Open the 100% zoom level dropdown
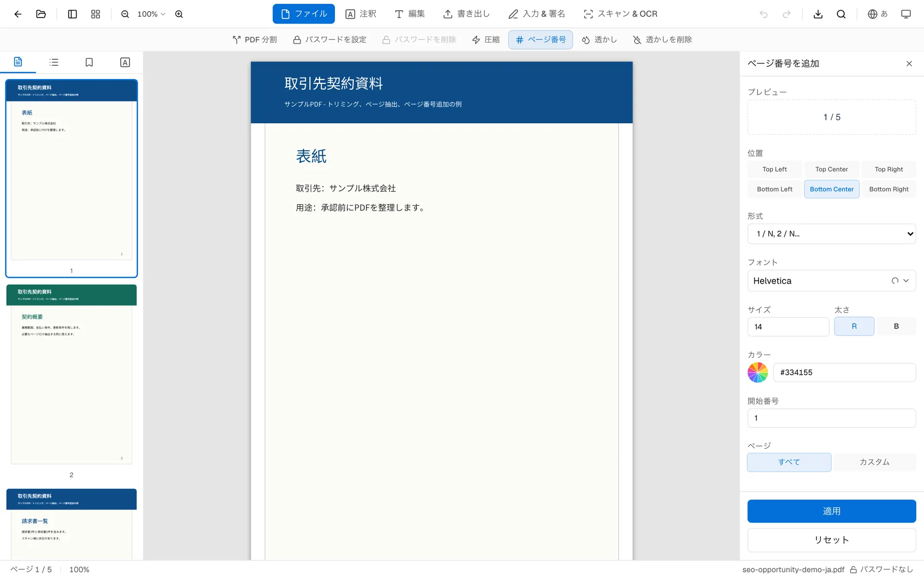This screenshot has height=578, width=924. (151, 14)
